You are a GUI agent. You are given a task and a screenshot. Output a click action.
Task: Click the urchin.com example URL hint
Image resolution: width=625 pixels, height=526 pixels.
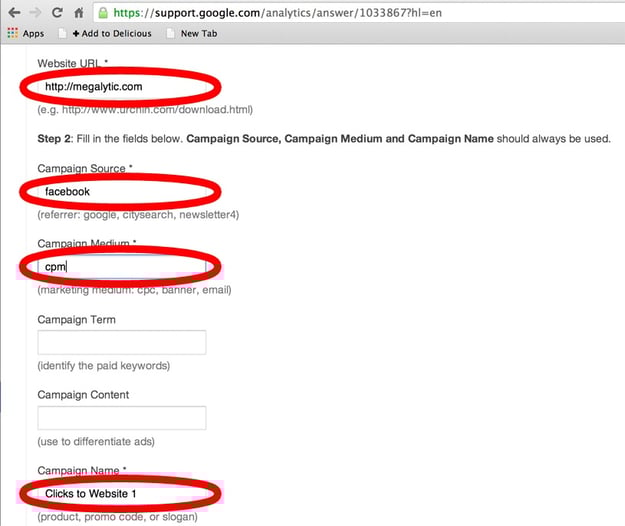coord(145,110)
